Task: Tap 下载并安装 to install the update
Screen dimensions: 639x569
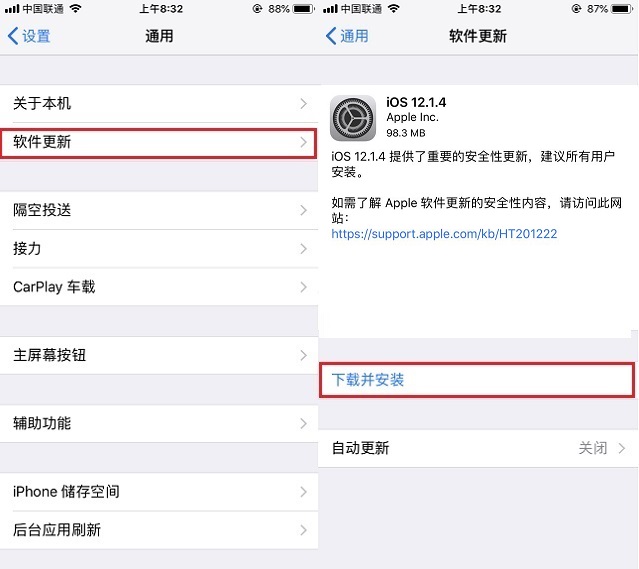Action: [477, 380]
